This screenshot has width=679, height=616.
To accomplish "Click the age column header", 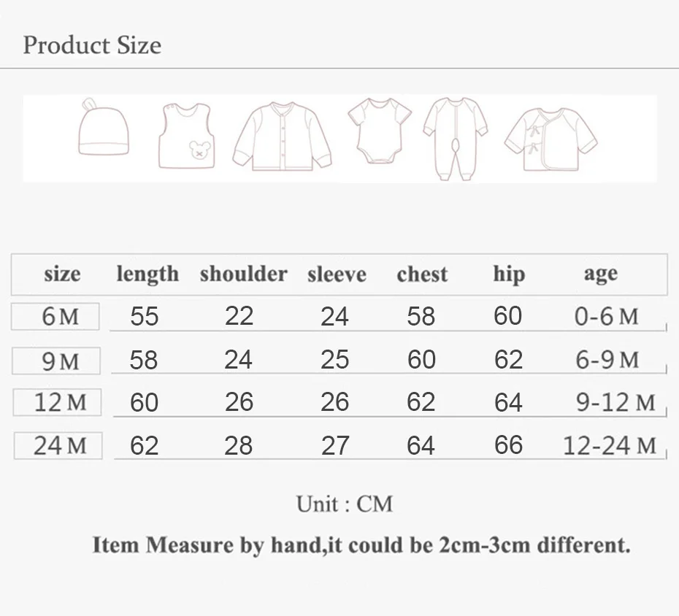I will coord(601,274).
